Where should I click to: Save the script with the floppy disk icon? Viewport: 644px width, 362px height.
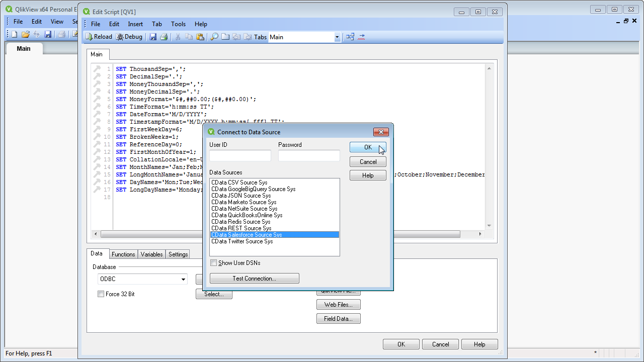pyautogui.click(x=153, y=37)
